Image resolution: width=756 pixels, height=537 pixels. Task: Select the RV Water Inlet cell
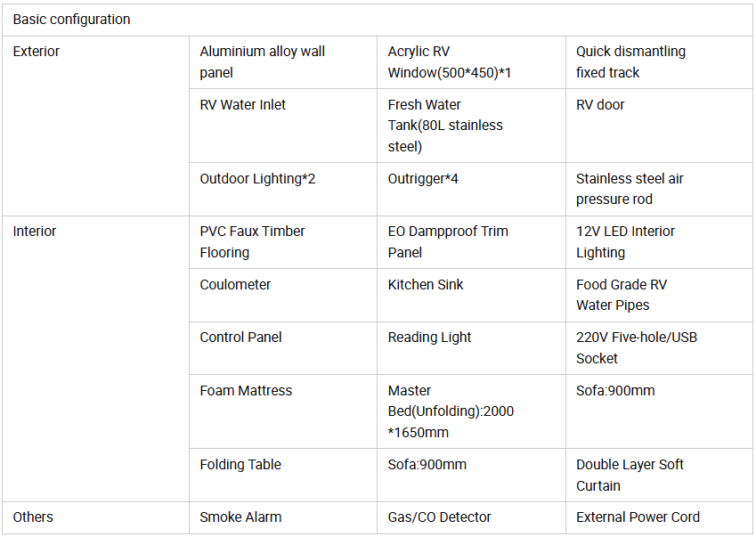pyautogui.click(x=283, y=126)
